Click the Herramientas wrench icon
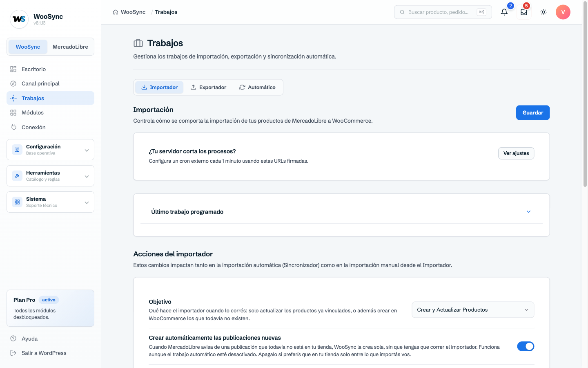The height and width of the screenshot is (368, 588). click(17, 176)
